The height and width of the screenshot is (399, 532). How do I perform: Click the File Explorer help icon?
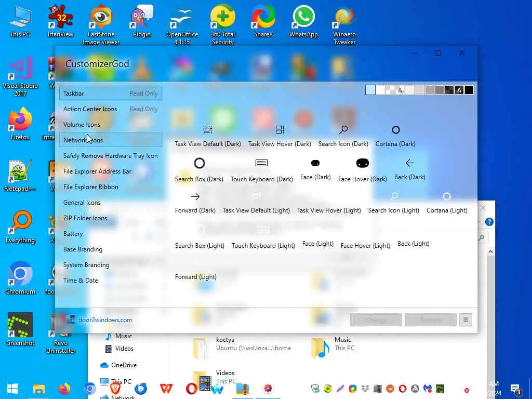pyautogui.click(x=489, y=222)
